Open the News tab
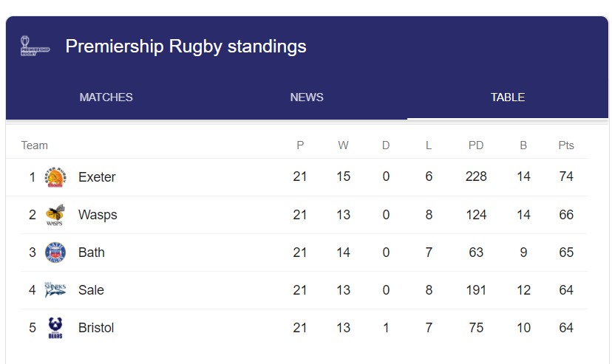612x364 pixels. point(307,97)
